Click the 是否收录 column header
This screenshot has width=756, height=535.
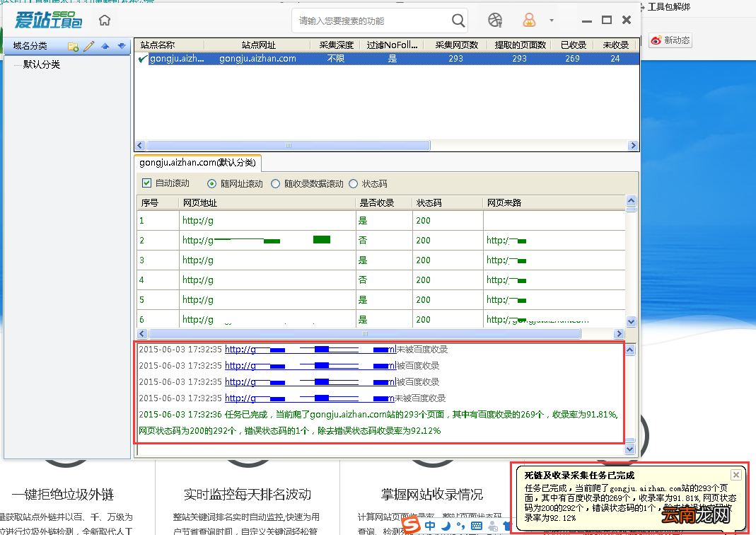[384, 203]
